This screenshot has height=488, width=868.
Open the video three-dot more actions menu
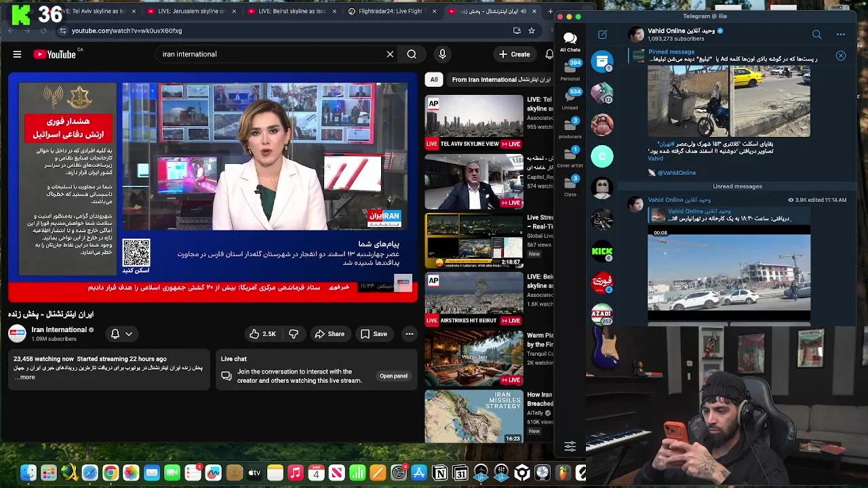click(409, 334)
